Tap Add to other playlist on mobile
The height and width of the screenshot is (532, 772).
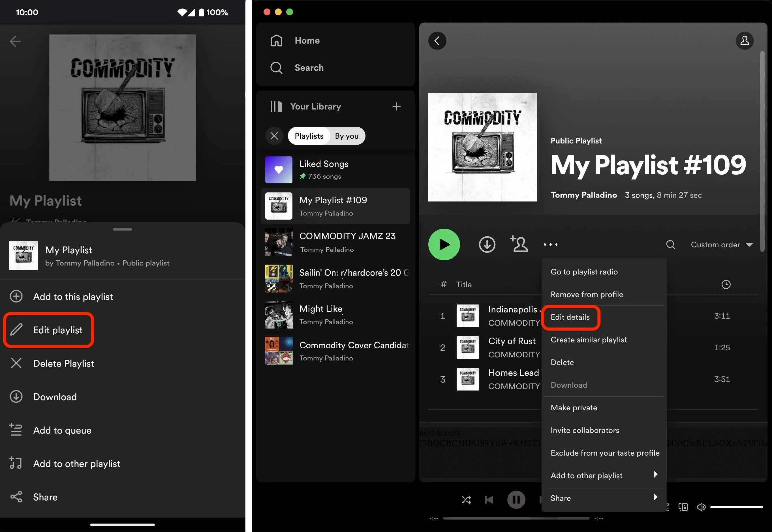(65, 463)
